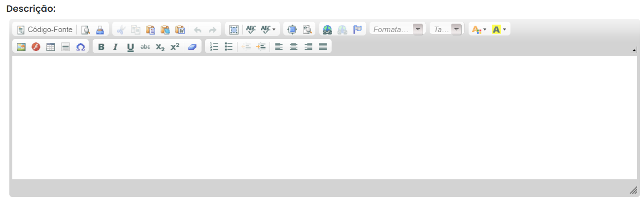Viewport: 644px width, 201px height.
Task: Toggle superscript X² button
Action: pyautogui.click(x=175, y=47)
